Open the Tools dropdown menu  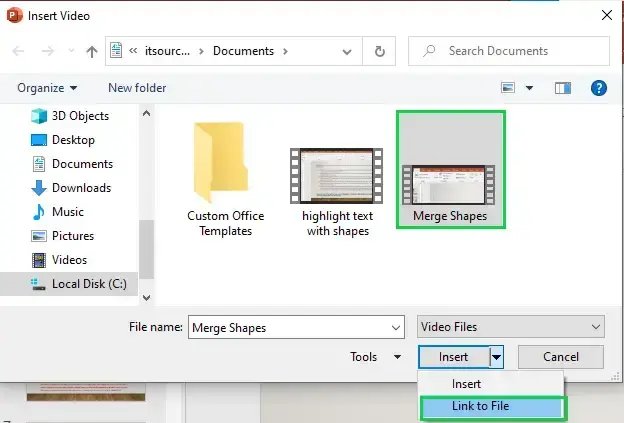[x=375, y=357]
